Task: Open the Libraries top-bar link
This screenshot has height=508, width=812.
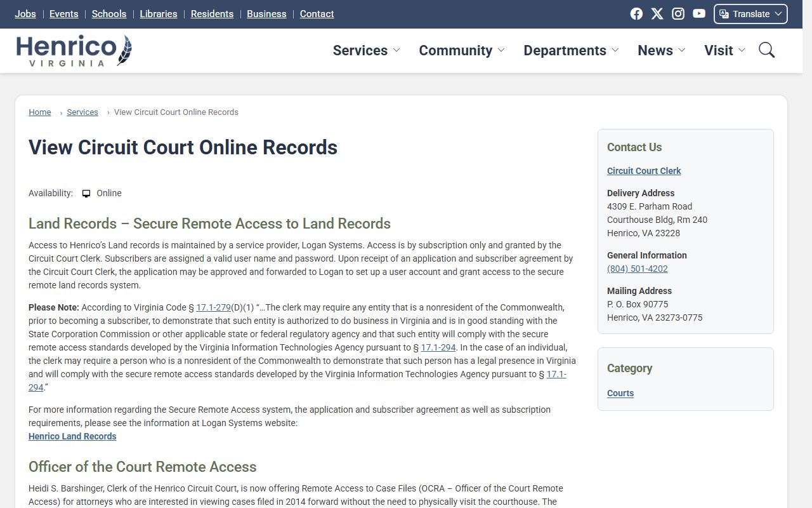Action: pos(159,14)
